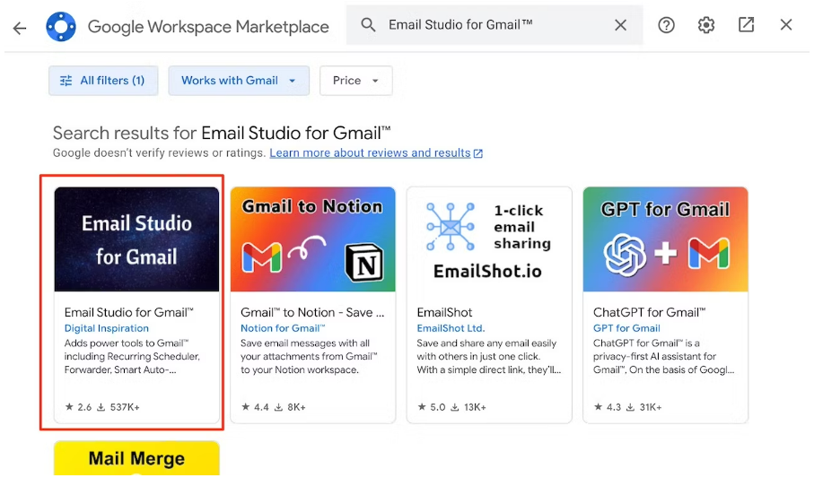Image resolution: width=814 pixels, height=504 pixels.
Task: Open the Digital Inspiration developer link
Action: point(107,328)
